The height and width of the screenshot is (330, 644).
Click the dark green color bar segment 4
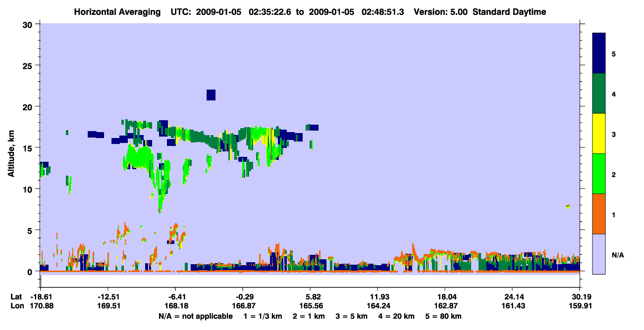599,94
